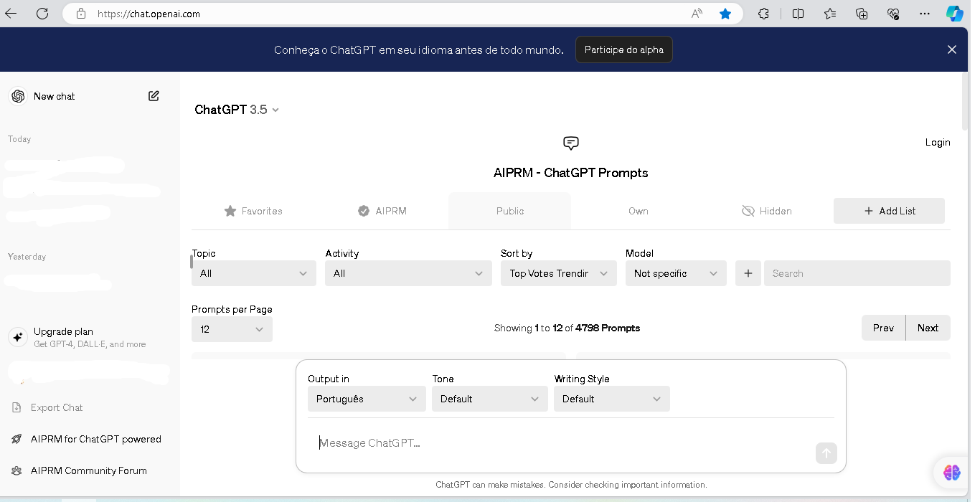Open Read aloud icon in address bar
The width and height of the screenshot is (980, 502).
[x=697, y=14]
